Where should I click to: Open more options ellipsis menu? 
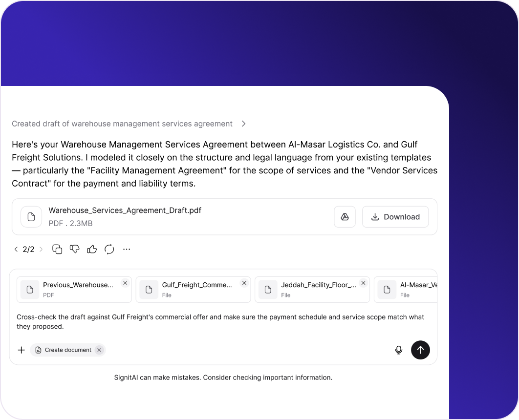click(127, 250)
